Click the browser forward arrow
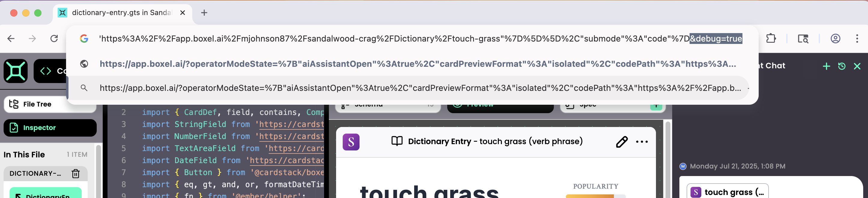Screen dimensions: 868x198 pos(32,39)
